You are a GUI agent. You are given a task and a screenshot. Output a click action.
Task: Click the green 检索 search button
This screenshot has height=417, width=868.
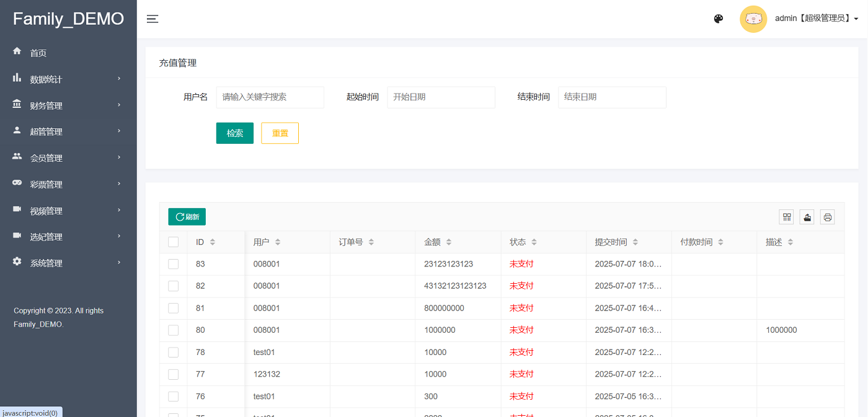coord(234,133)
